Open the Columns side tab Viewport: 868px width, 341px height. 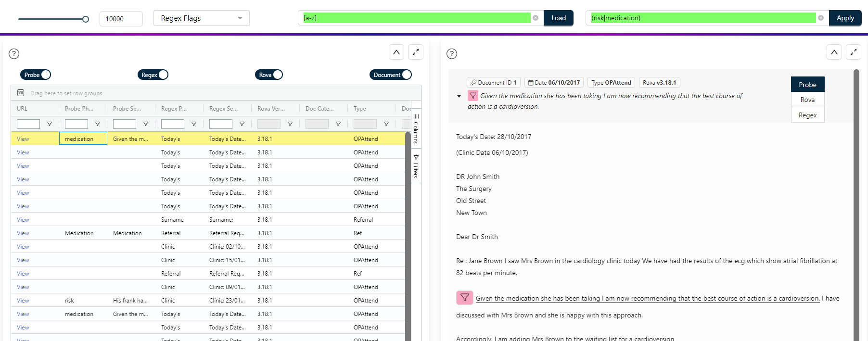click(416, 128)
